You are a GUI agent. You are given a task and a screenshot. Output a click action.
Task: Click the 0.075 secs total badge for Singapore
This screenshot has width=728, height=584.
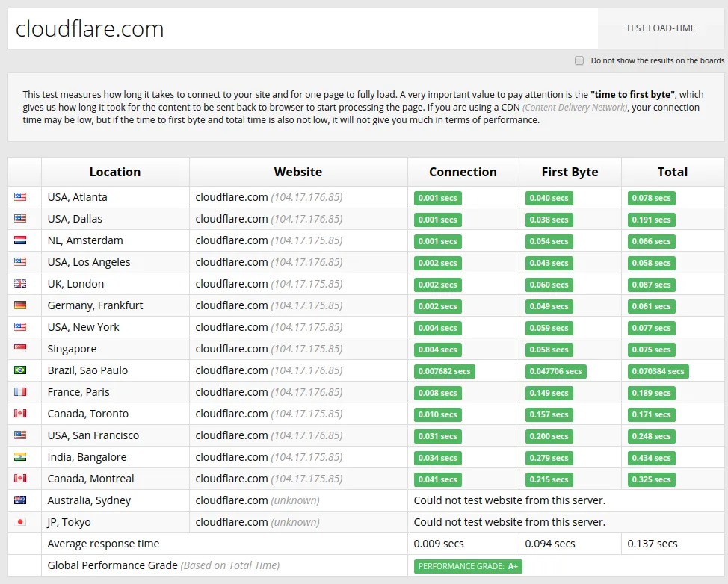tap(652, 350)
